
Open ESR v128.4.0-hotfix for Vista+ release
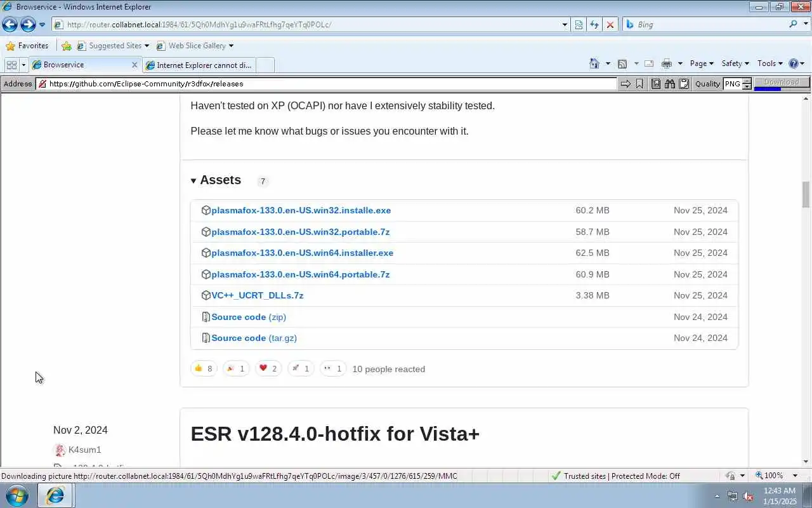click(x=335, y=434)
